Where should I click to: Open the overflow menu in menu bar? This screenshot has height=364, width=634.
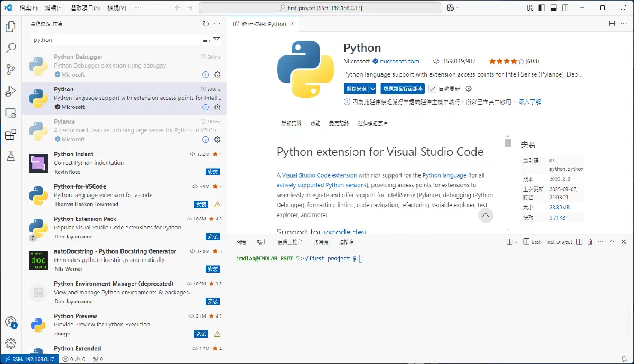pos(138,8)
